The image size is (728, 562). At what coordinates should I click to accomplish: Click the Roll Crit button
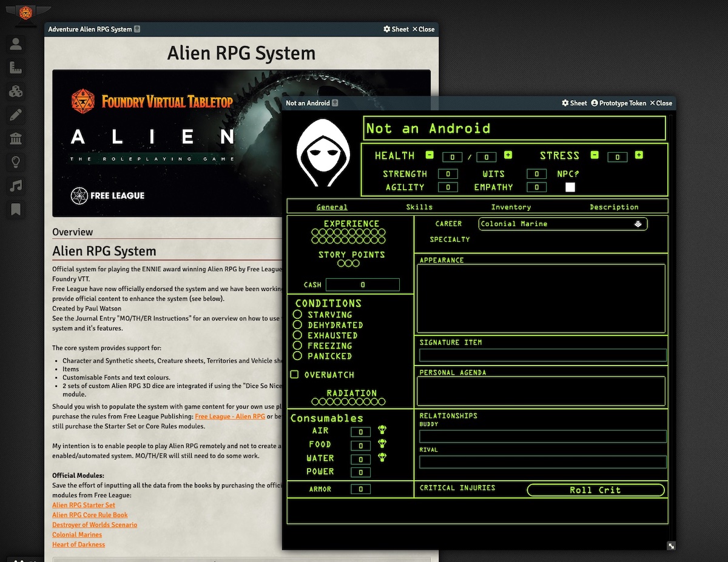pos(595,490)
